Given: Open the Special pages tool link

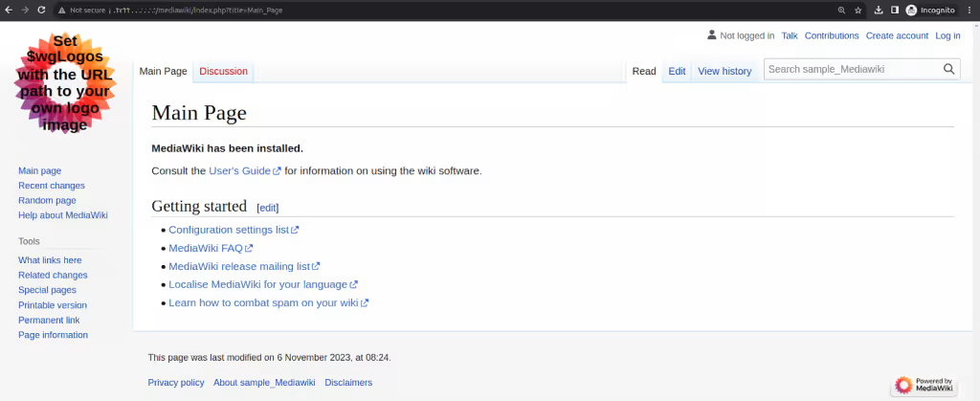Looking at the screenshot, I should [x=47, y=290].
